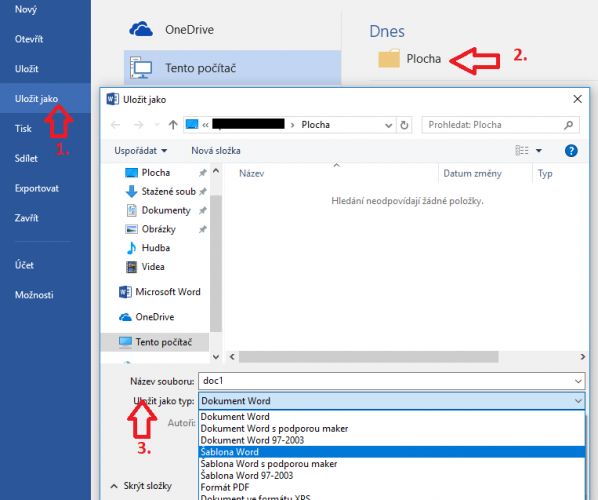Collapse the Uložit jako typ combo box
The width and height of the screenshot is (598, 500).
point(578,401)
